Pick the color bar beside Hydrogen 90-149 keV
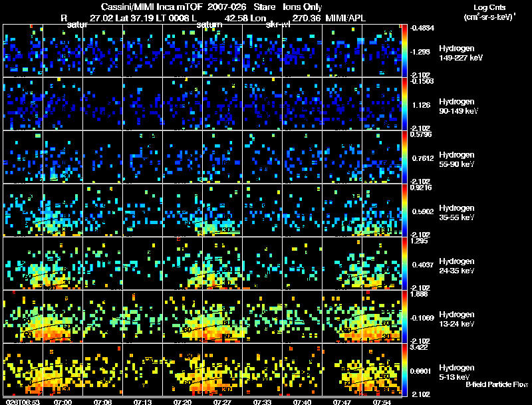 click(x=404, y=104)
